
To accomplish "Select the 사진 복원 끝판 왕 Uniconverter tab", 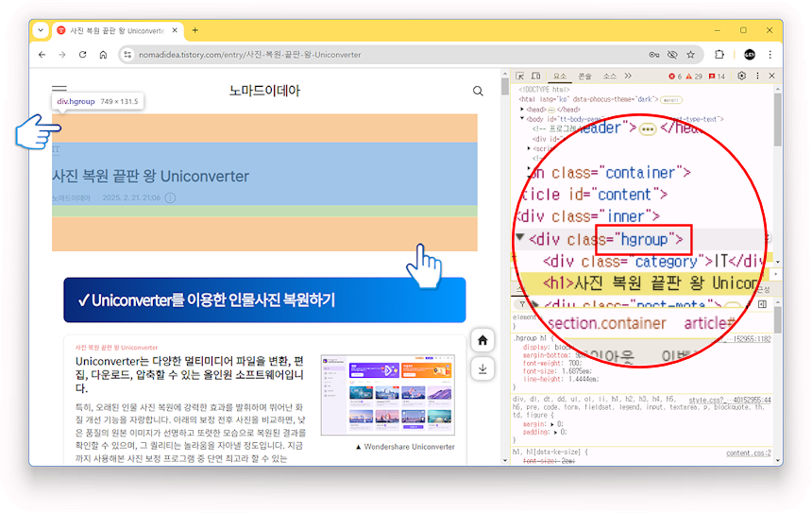I will [x=117, y=30].
